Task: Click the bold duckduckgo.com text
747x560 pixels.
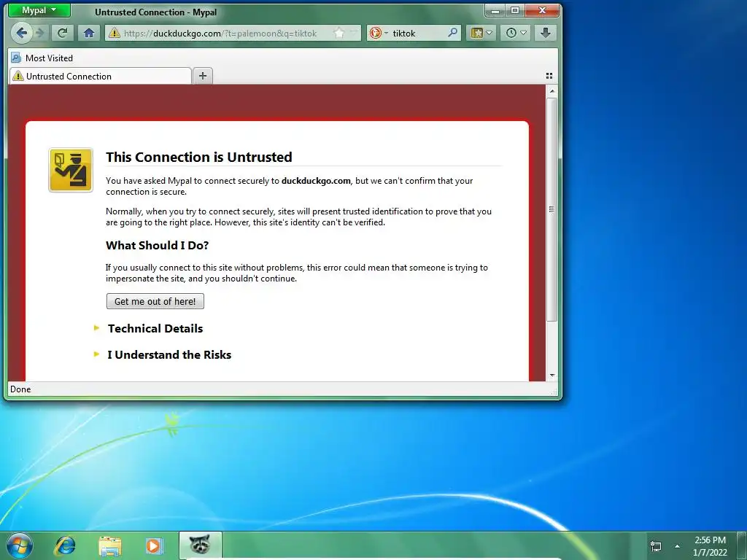Action: tap(316, 181)
